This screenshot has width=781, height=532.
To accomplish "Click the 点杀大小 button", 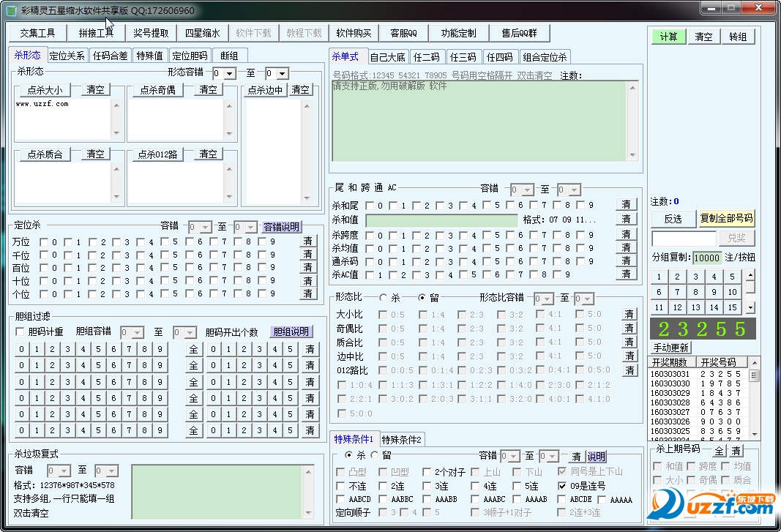I will click(x=45, y=90).
